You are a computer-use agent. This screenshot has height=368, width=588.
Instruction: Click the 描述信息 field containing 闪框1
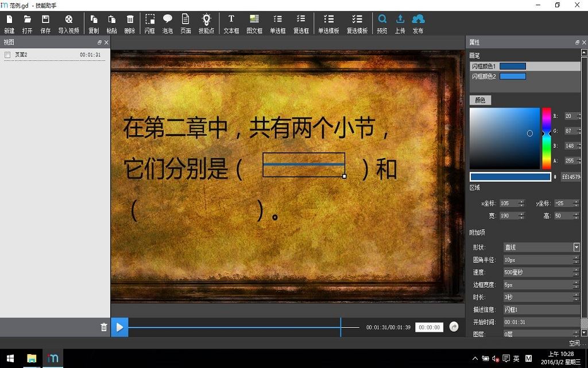click(541, 309)
